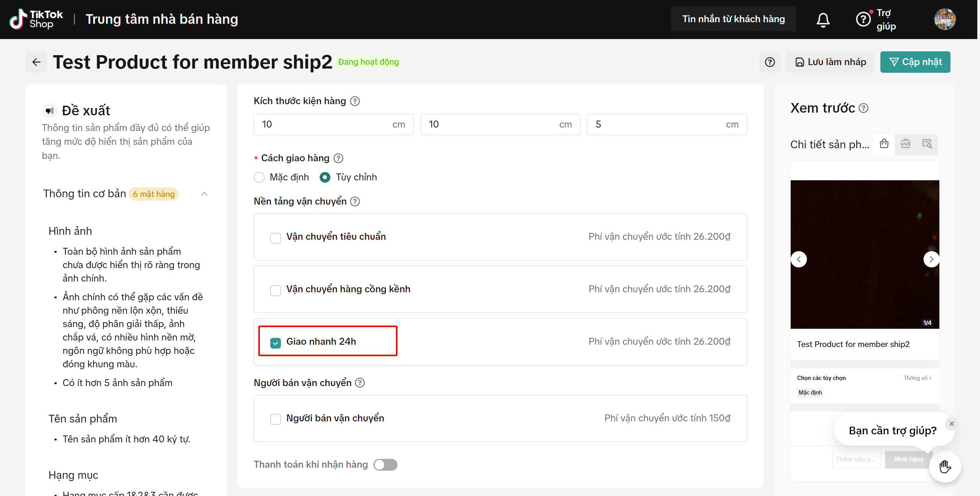The image size is (980, 496).
Task: Click the Cập nhật button
Action: [x=915, y=62]
